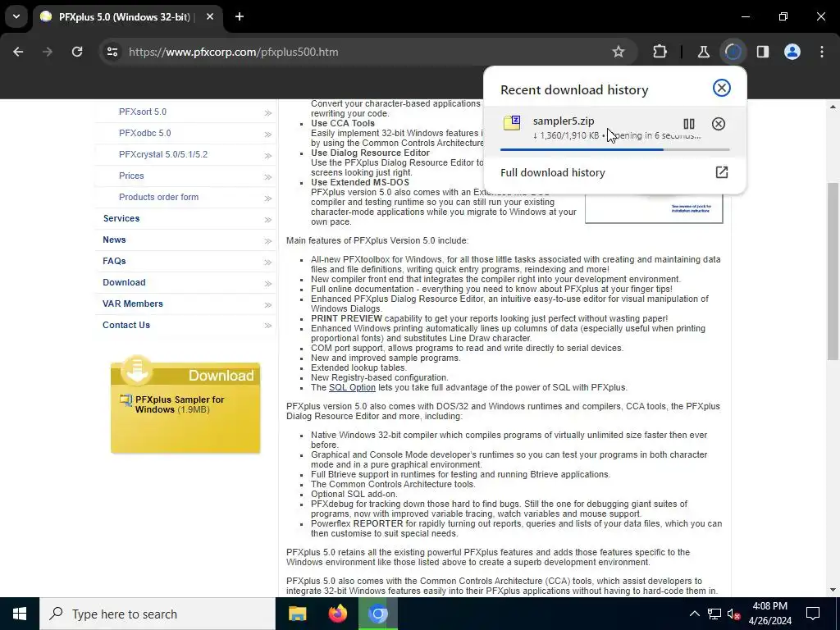Image resolution: width=840 pixels, height=630 pixels.
Task: Click the chevron next to Prices
Action: click(268, 177)
